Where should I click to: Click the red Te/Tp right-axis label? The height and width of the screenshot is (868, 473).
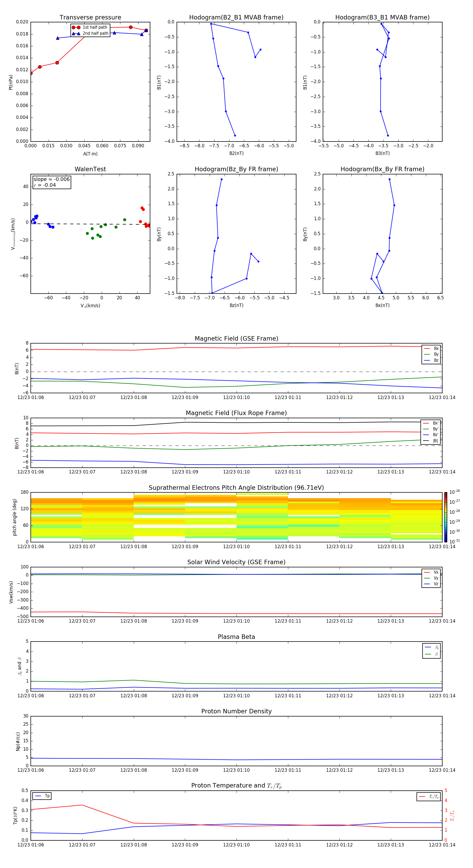(x=453, y=815)
